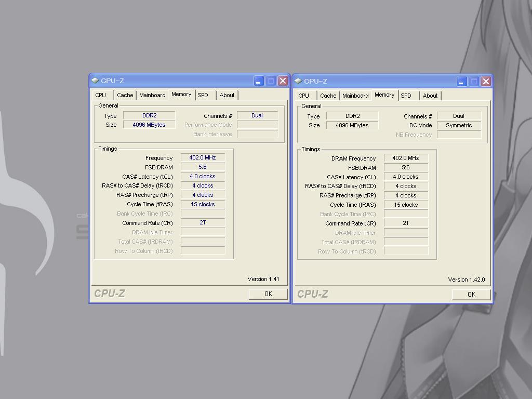Select Memory tab in the right CPU-Z window
The width and height of the screenshot is (532, 399).
pyautogui.click(x=385, y=96)
